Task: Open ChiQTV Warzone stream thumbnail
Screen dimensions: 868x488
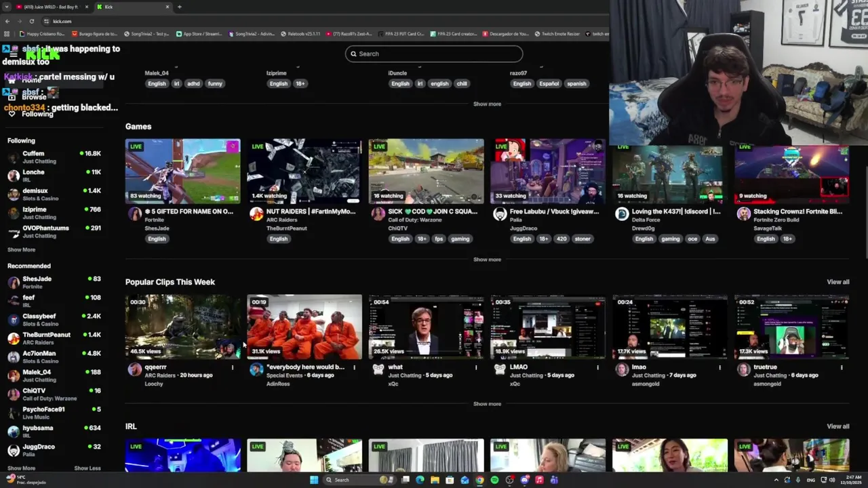Action: click(x=427, y=171)
